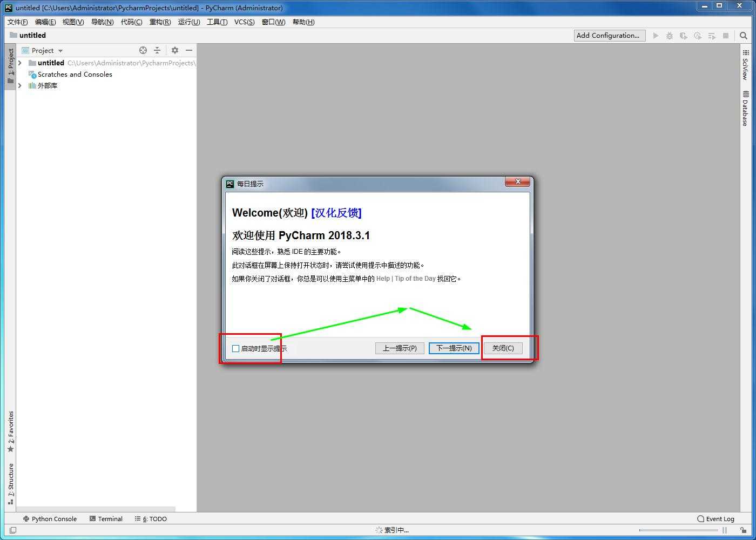Click Add Configuration... button

point(610,36)
